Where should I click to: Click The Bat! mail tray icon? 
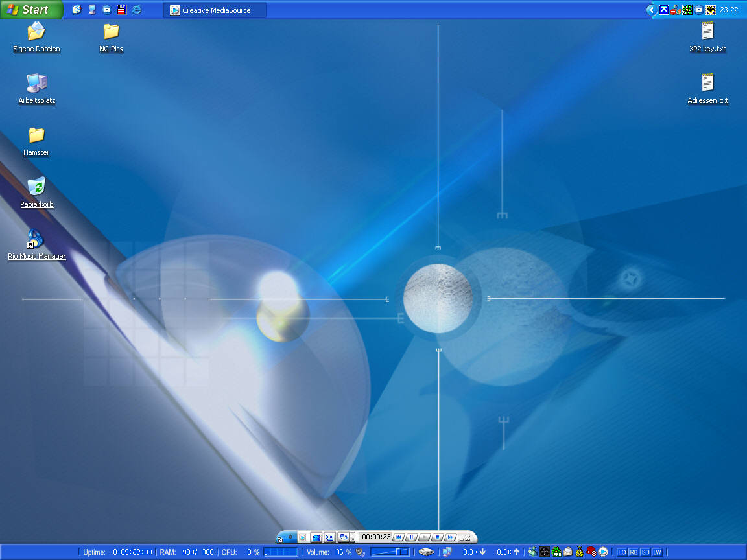pyautogui.click(x=711, y=10)
